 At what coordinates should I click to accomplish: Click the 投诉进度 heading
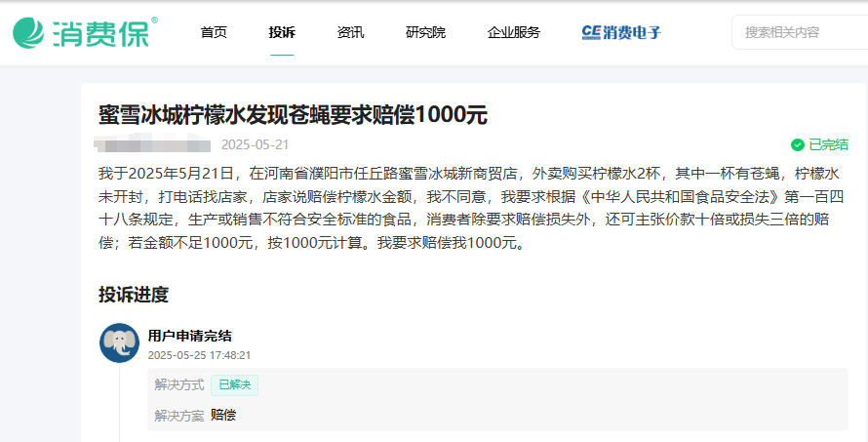[x=134, y=295]
